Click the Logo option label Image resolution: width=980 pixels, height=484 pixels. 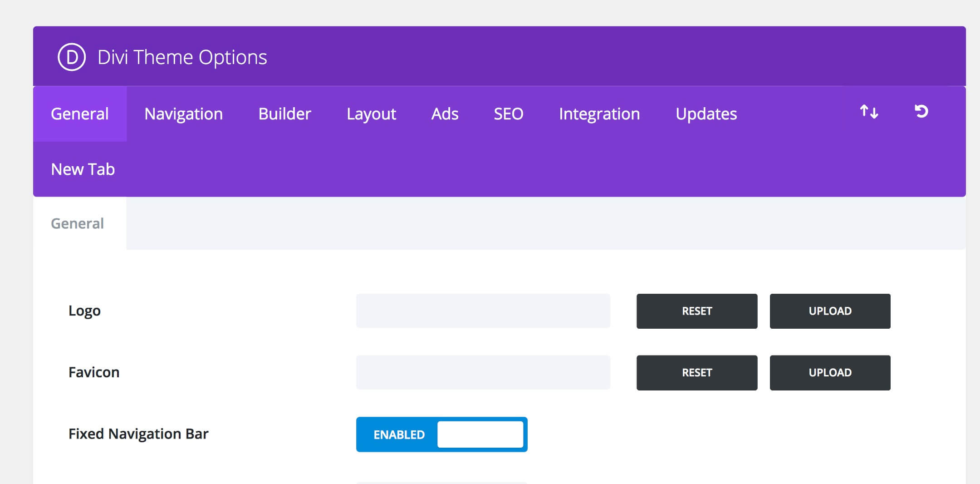click(84, 311)
